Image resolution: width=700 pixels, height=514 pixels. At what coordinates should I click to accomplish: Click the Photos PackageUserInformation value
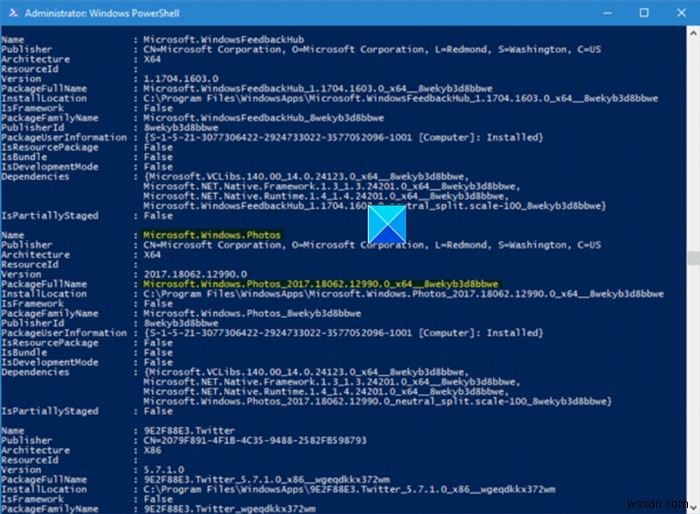click(x=343, y=333)
